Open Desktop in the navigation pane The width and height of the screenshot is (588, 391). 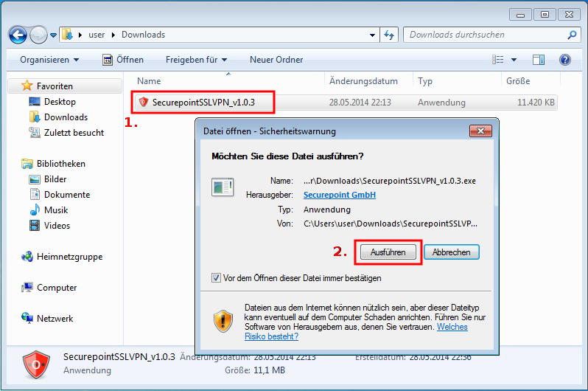[60, 102]
